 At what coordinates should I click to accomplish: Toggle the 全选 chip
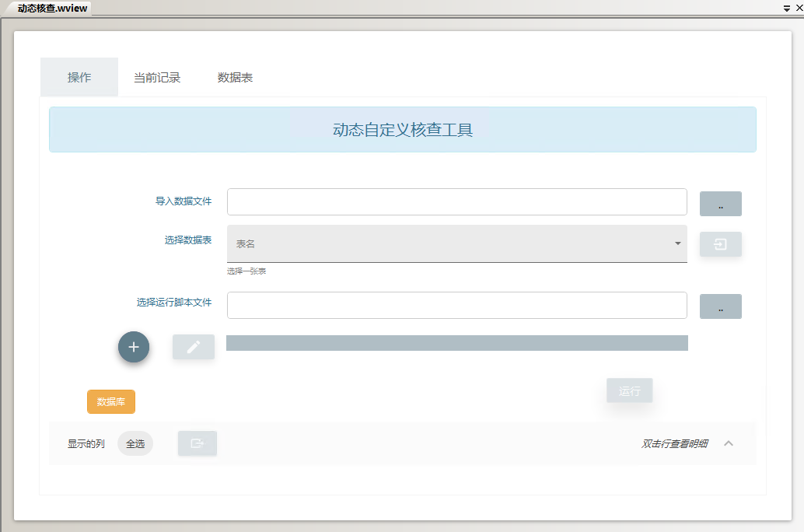pyautogui.click(x=135, y=444)
